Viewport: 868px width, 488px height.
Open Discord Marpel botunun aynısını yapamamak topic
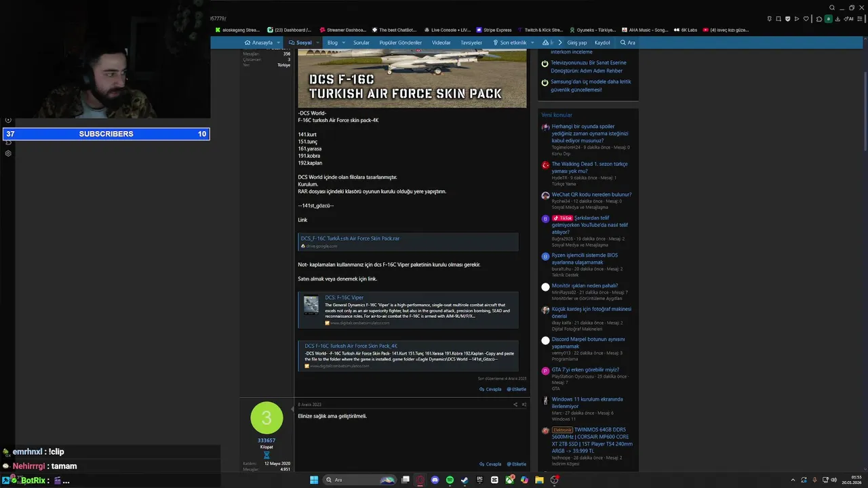[588, 342]
